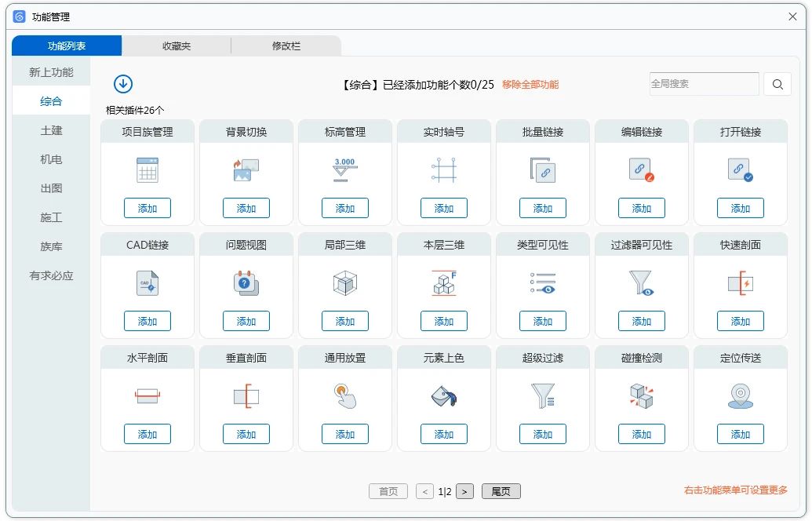Click the 元素上色 paint bucket icon
This screenshot has width=812, height=521.
444,396
